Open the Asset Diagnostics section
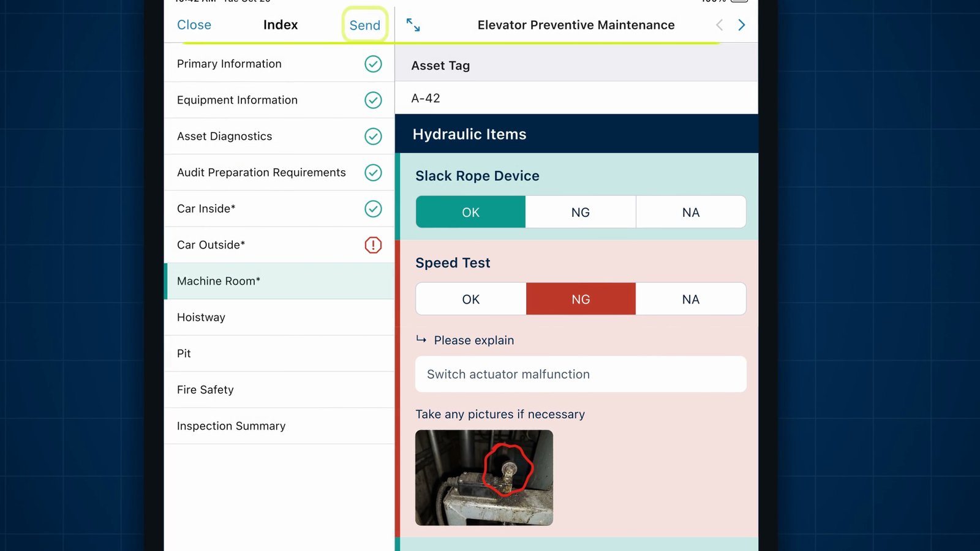Image resolution: width=980 pixels, height=551 pixels. (279, 136)
